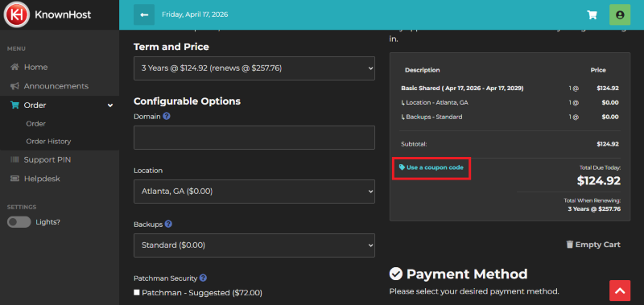Click the Home house icon in sidebar
The height and width of the screenshot is (305, 644).
pos(14,67)
